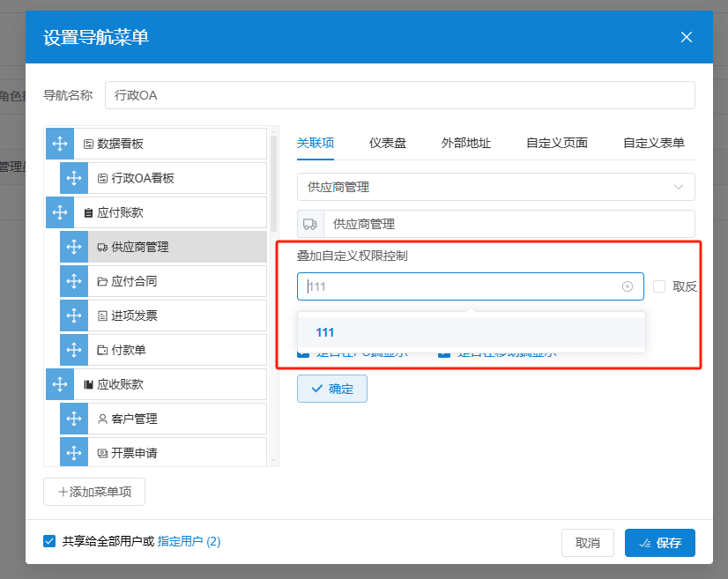Click drag handle icon beside 数据看板
The image size is (728, 579).
point(60,144)
